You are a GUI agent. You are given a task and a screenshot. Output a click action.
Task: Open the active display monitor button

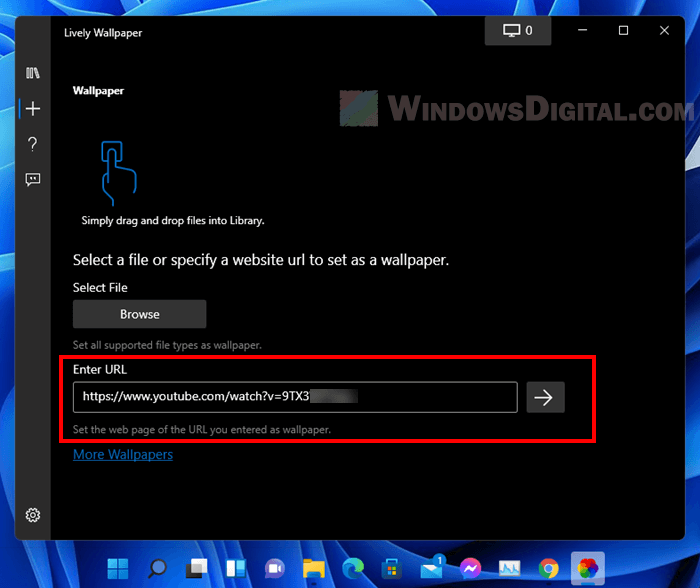pyautogui.click(x=518, y=30)
